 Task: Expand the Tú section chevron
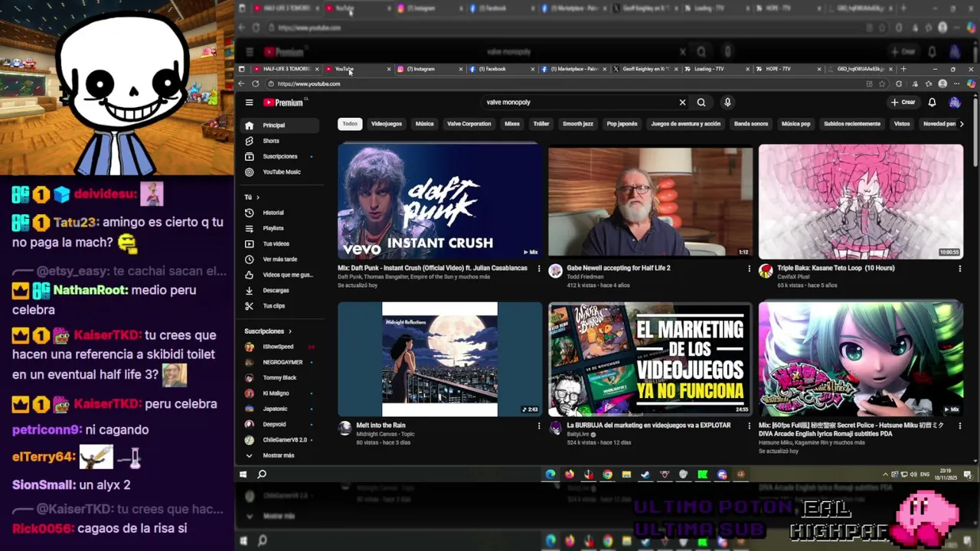(x=258, y=197)
